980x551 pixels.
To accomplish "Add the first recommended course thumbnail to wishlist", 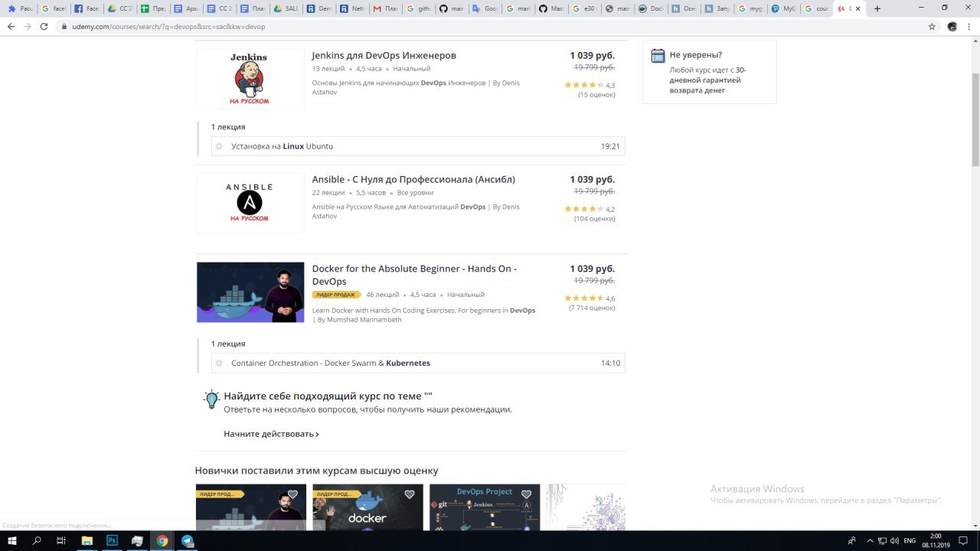I will (292, 494).
